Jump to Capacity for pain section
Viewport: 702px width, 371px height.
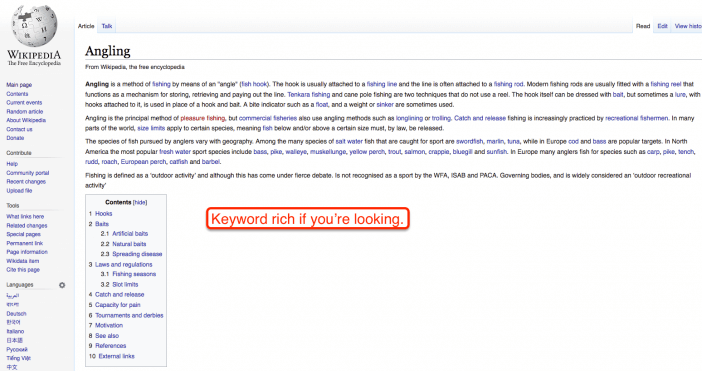[118, 305]
